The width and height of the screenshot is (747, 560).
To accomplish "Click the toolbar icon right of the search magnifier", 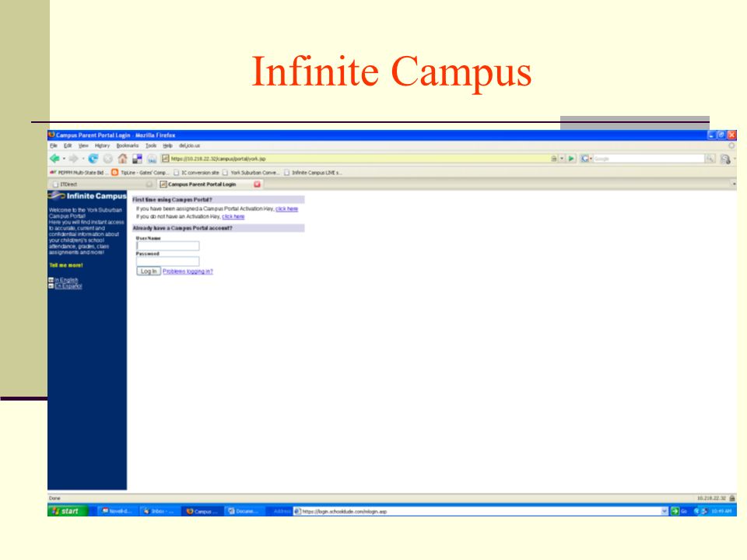I will tap(725, 159).
